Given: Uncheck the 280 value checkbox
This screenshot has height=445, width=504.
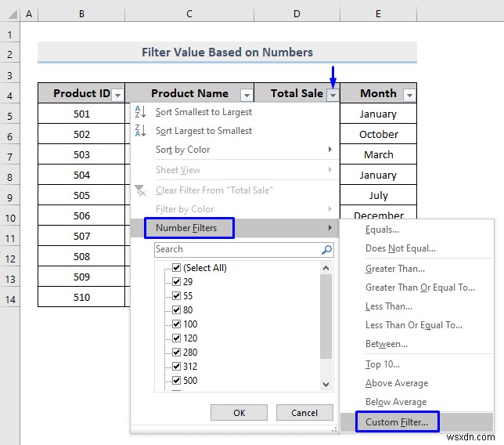Looking at the screenshot, I should (176, 352).
